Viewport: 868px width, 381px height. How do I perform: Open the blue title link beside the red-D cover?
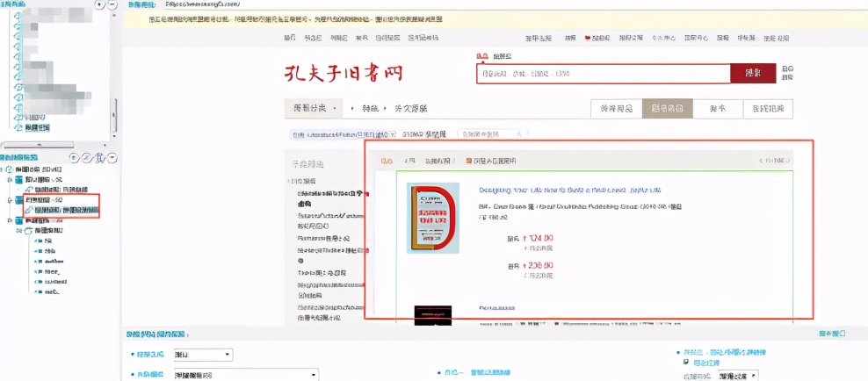click(569, 190)
